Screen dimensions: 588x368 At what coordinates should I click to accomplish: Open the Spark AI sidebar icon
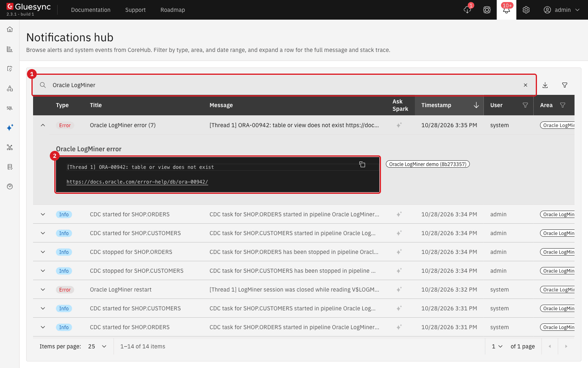point(10,128)
